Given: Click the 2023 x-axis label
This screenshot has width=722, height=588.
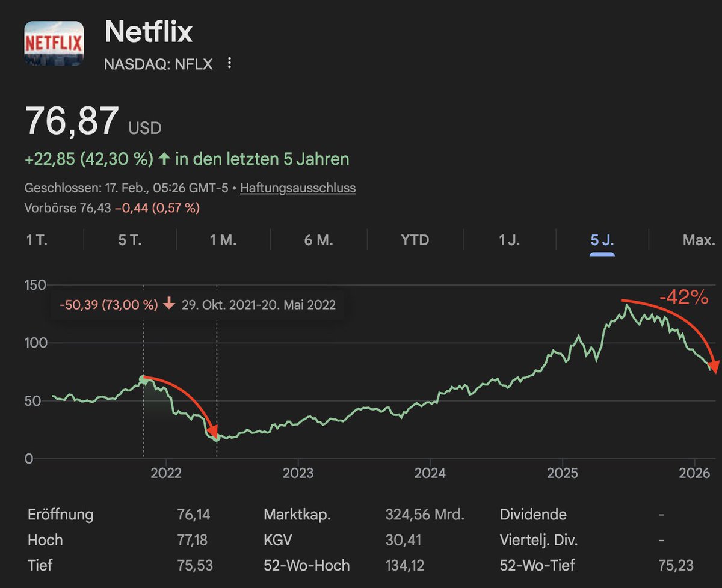Looking at the screenshot, I should tap(298, 473).
